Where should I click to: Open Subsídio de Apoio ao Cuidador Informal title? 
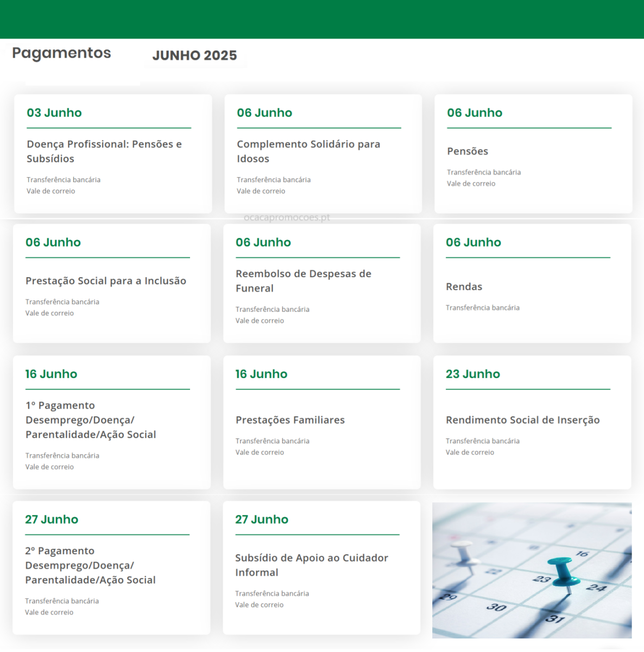pos(311,565)
